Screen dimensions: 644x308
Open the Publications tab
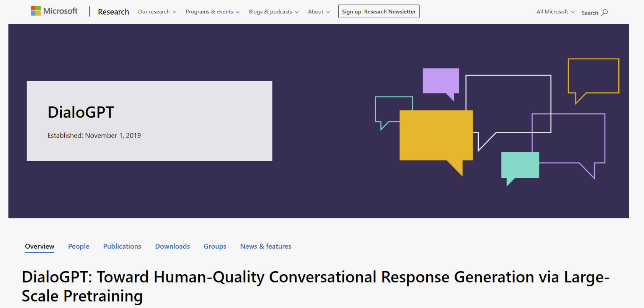tap(122, 246)
